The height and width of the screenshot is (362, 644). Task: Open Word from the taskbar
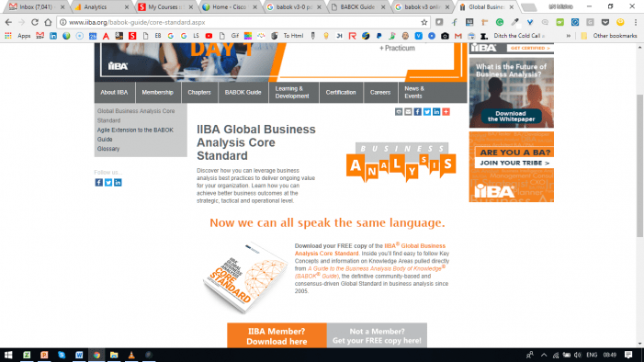[79, 355]
